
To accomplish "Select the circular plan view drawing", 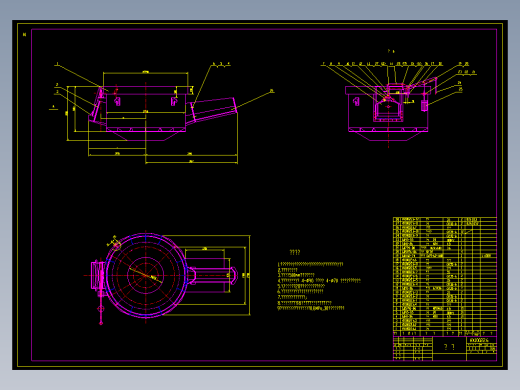I will (x=146, y=275).
